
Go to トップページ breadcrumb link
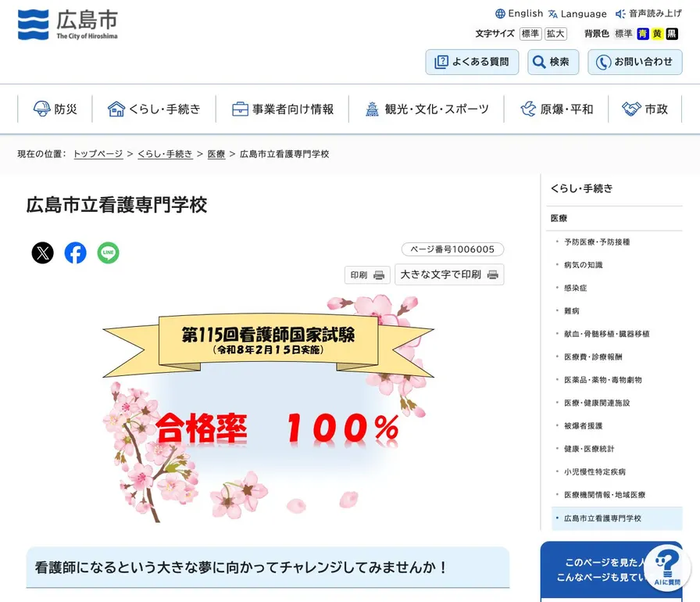tap(98, 153)
